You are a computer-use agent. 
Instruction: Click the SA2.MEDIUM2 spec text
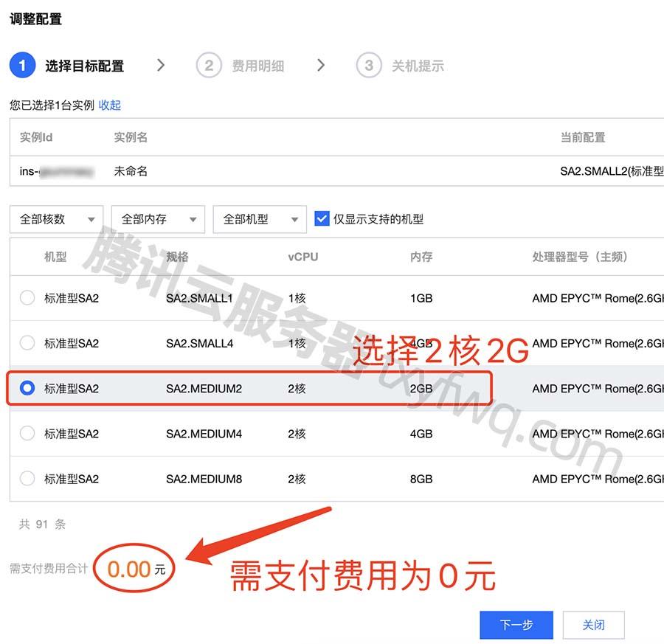(204, 389)
